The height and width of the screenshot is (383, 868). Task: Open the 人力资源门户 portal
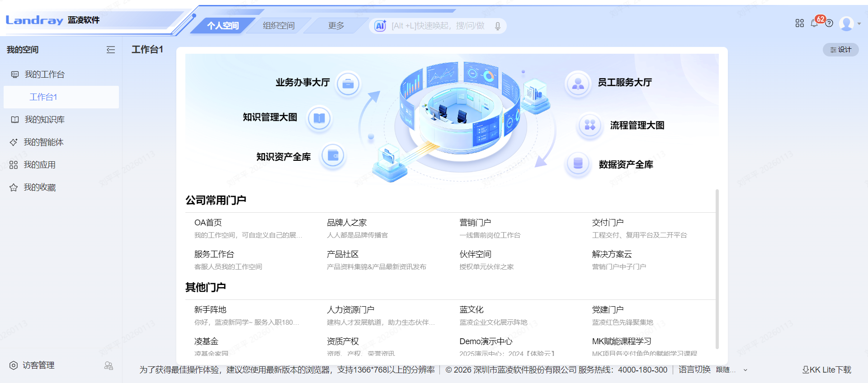coord(350,310)
